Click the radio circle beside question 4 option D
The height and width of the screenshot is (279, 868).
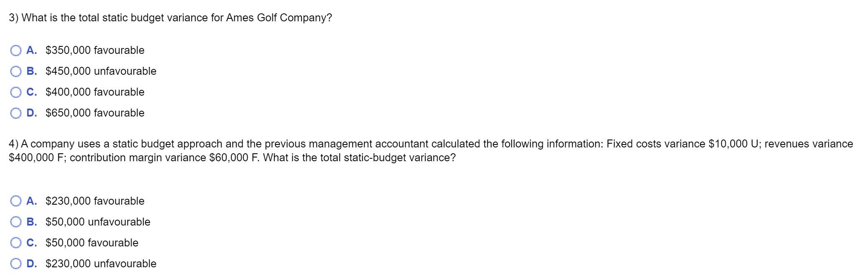coord(16,264)
